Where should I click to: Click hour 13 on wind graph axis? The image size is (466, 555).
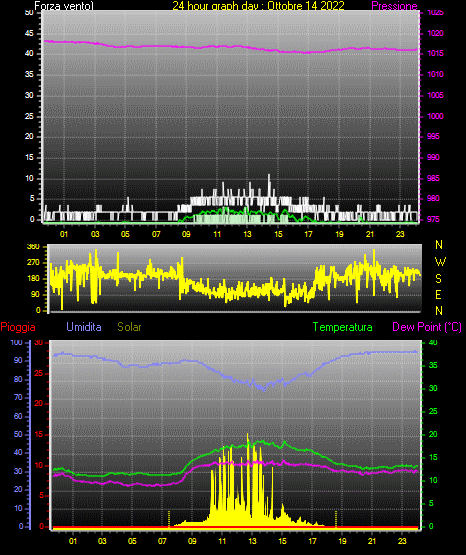point(247,234)
